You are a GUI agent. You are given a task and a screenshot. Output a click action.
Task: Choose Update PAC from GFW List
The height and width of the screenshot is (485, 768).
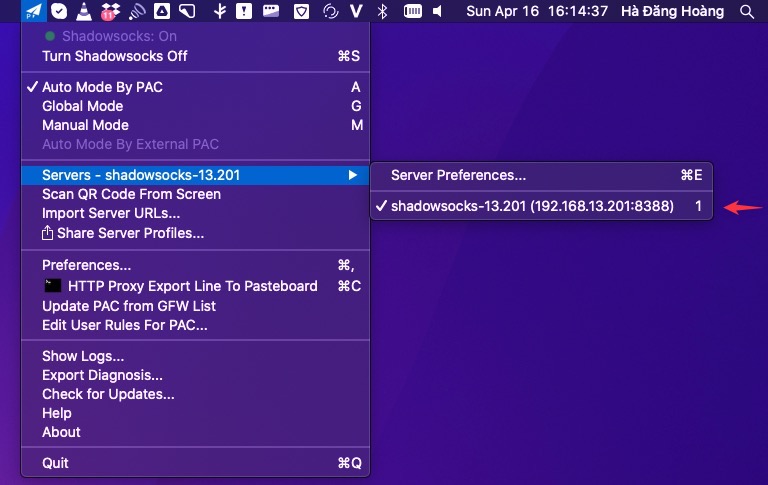(195, 306)
